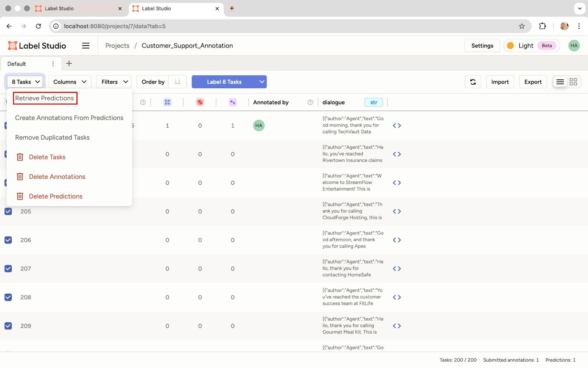The width and height of the screenshot is (588, 368).
Task: Choose Delete Annotations from the menu
Action: (57, 177)
